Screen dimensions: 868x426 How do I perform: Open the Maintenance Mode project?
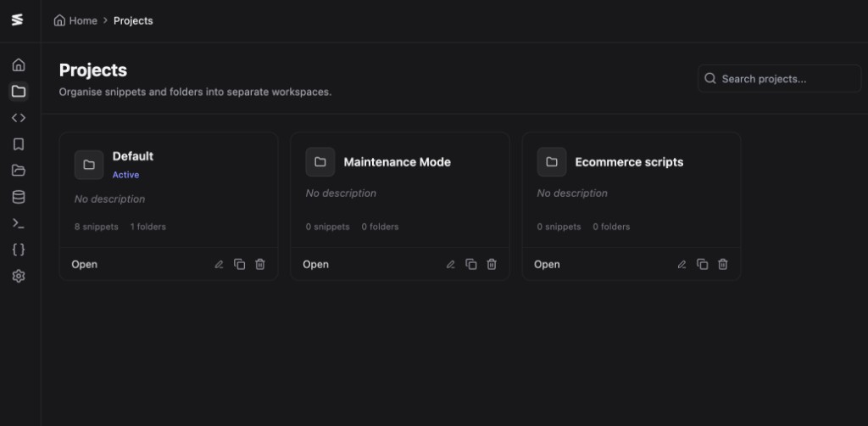[x=315, y=264]
